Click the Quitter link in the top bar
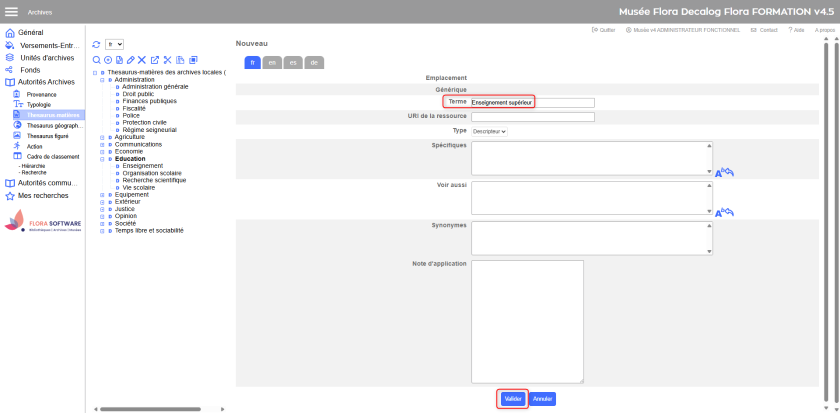This screenshot has height=413, width=840. [604, 30]
